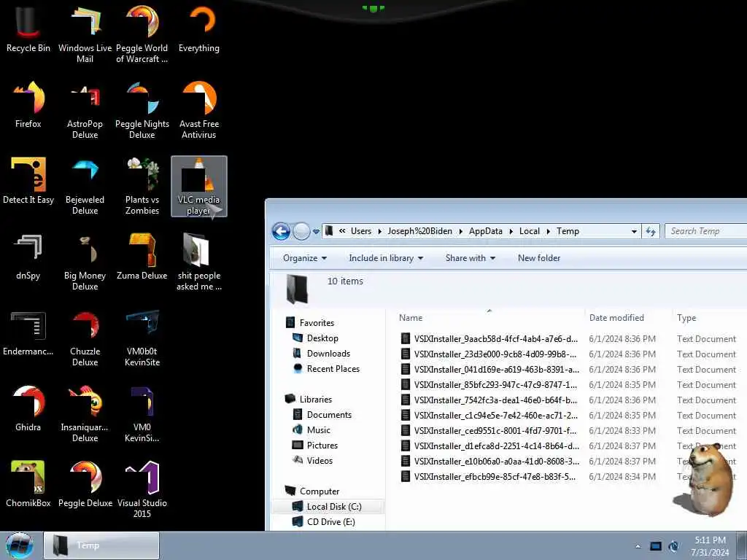747x560 pixels.
Task: Open Recent Places in navigation pane
Action: (326, 368)
